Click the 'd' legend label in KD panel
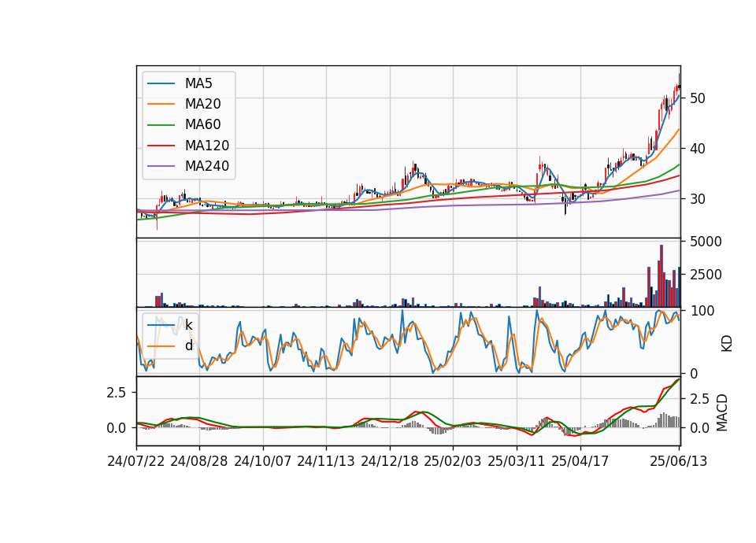 pos(188,345)
